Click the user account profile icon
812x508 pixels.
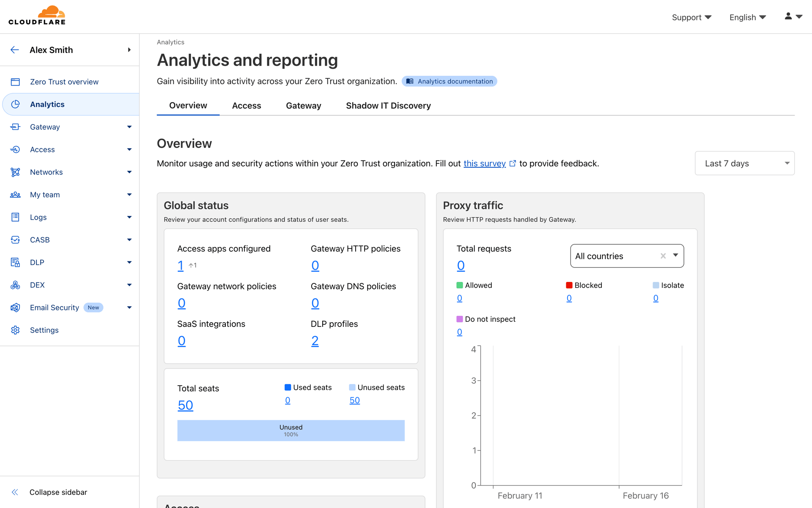click(x=788, y=16)
